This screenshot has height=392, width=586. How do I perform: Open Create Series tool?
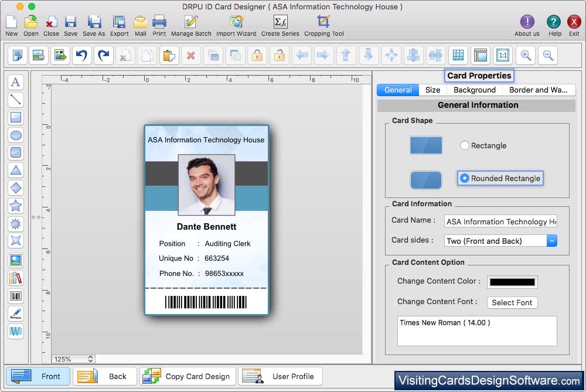(280, 25)
